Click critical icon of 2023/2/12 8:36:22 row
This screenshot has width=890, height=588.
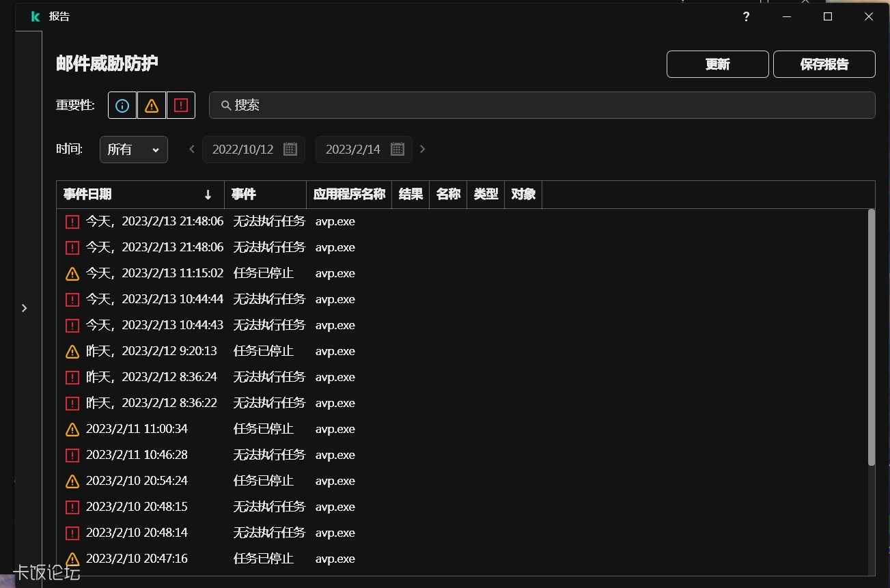click(72, 403)
